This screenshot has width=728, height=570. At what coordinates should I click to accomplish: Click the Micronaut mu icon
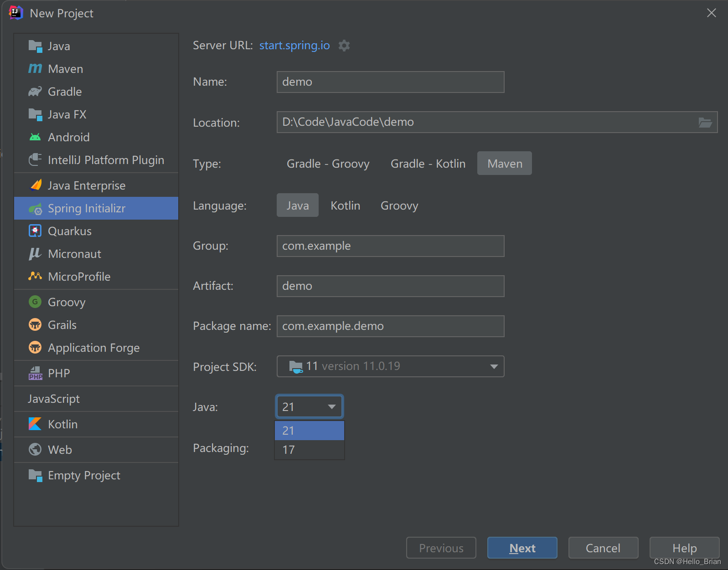[x=35, y=254]
